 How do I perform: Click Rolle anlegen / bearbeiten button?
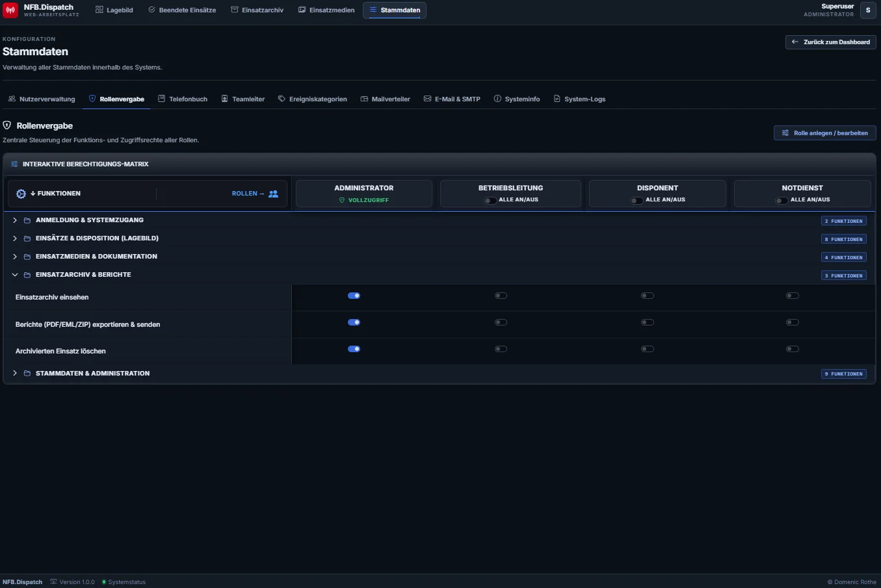coord(825,133)
